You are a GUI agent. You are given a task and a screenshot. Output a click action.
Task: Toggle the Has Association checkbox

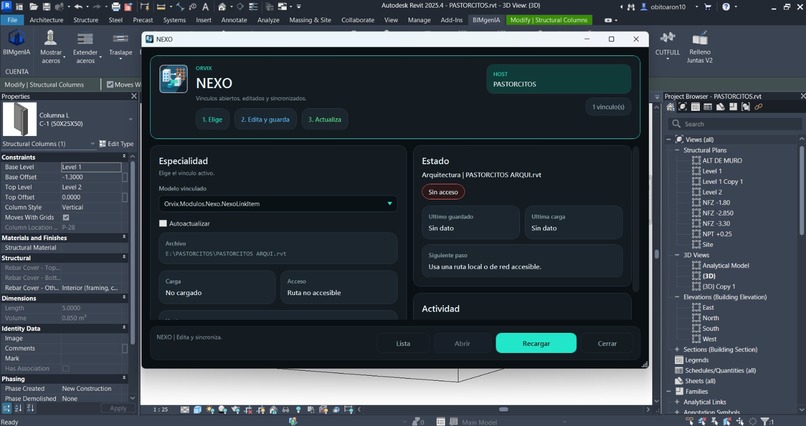click(66, 368)
